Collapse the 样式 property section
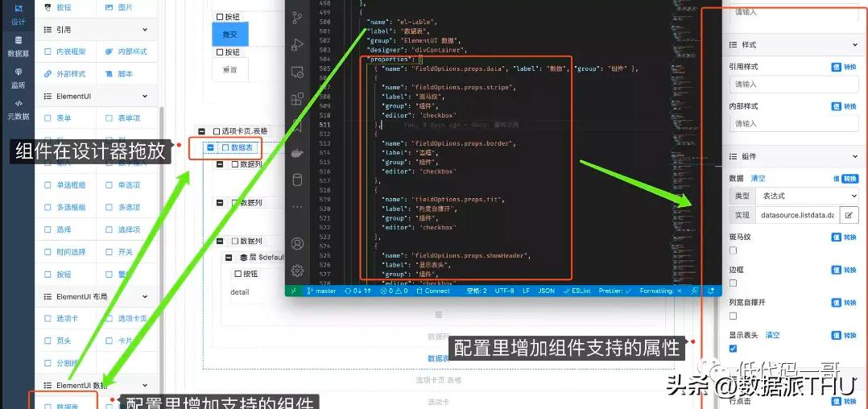This screenshot has height=409, width=868. click(x=854, y=45)
